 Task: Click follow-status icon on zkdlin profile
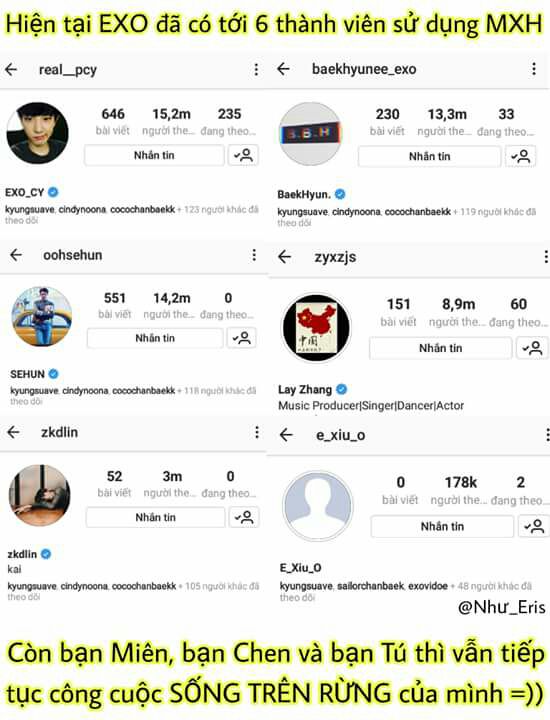coord(244,517)
